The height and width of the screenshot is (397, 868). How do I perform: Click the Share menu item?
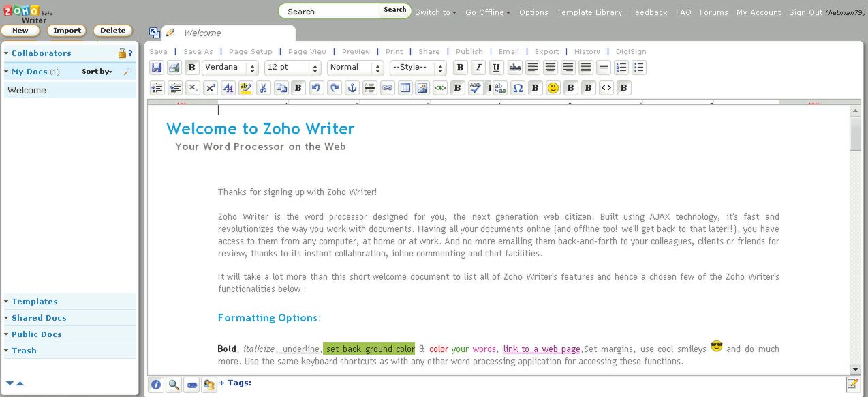429,52
